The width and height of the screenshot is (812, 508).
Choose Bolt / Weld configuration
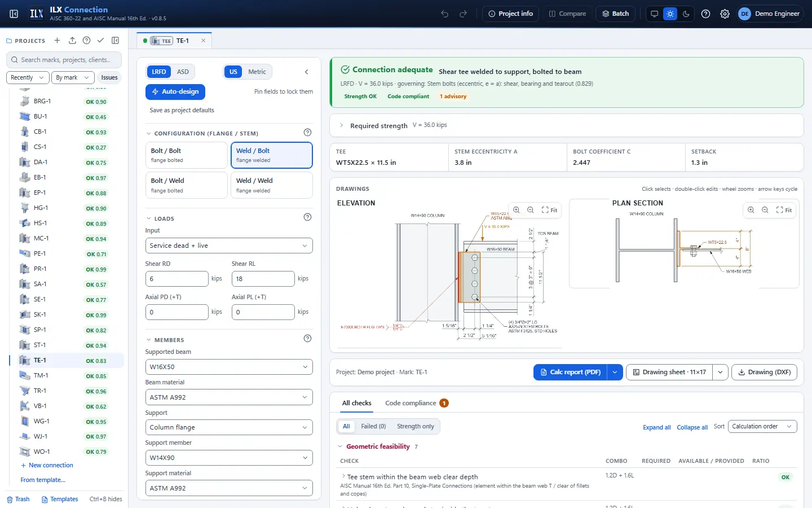click(186, 185)
